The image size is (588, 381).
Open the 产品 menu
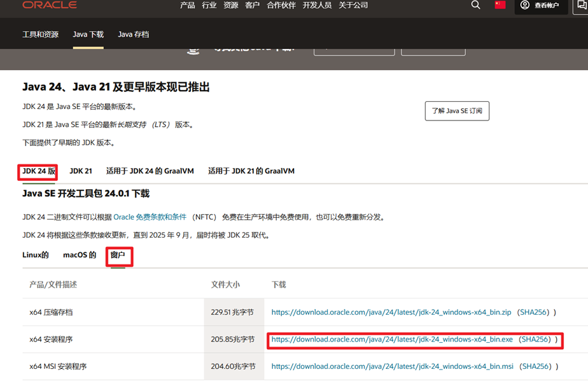click(x=187, y=5)
